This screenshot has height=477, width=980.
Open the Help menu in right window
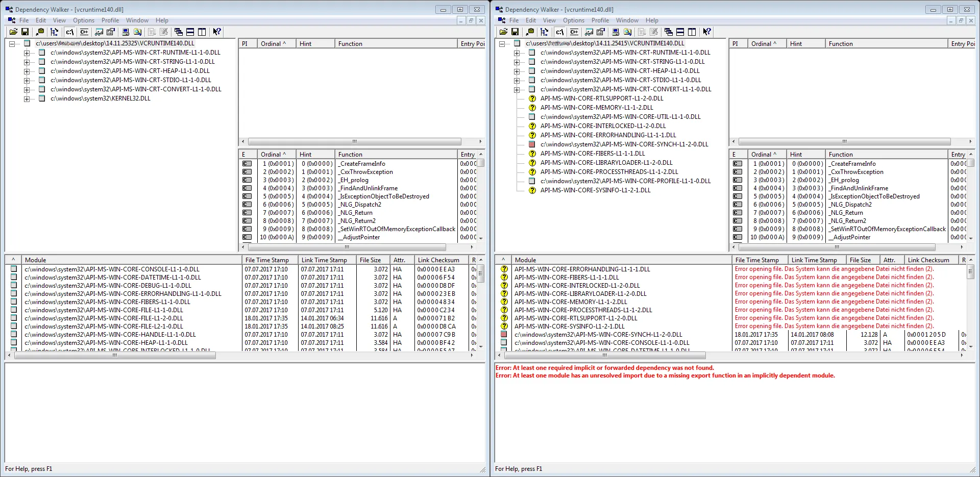tap(652, 20)
